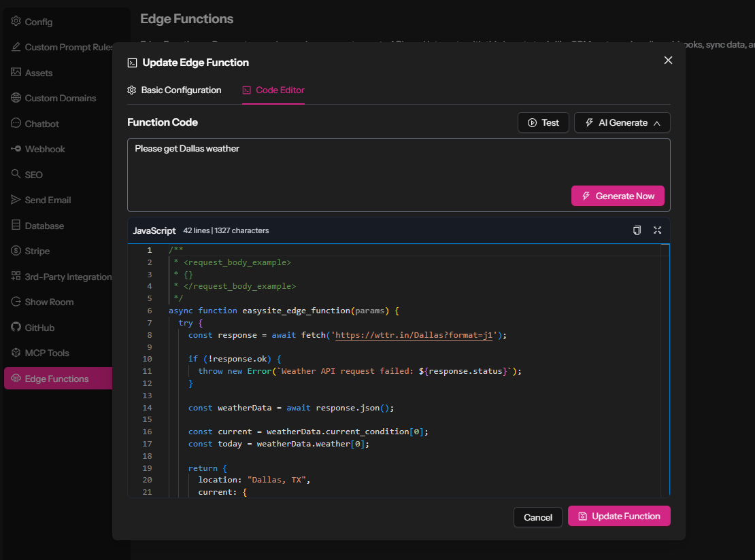Screen dimensions: 755x560
Task: Expand code editor to fullscreen
Action: (657, 230)
